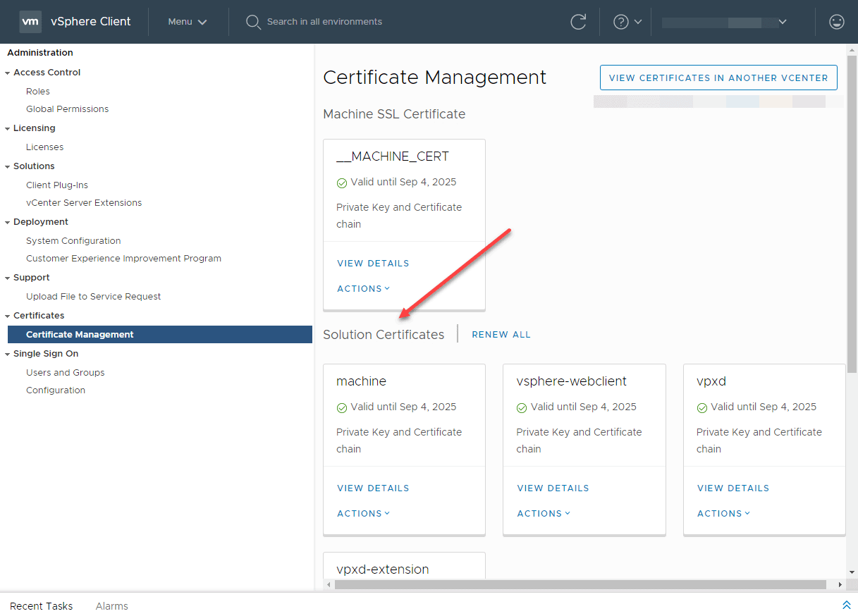This screenshot has height=616, width=858.
Task: Click horizontal scrollbar right arrow
Action: 840,584
